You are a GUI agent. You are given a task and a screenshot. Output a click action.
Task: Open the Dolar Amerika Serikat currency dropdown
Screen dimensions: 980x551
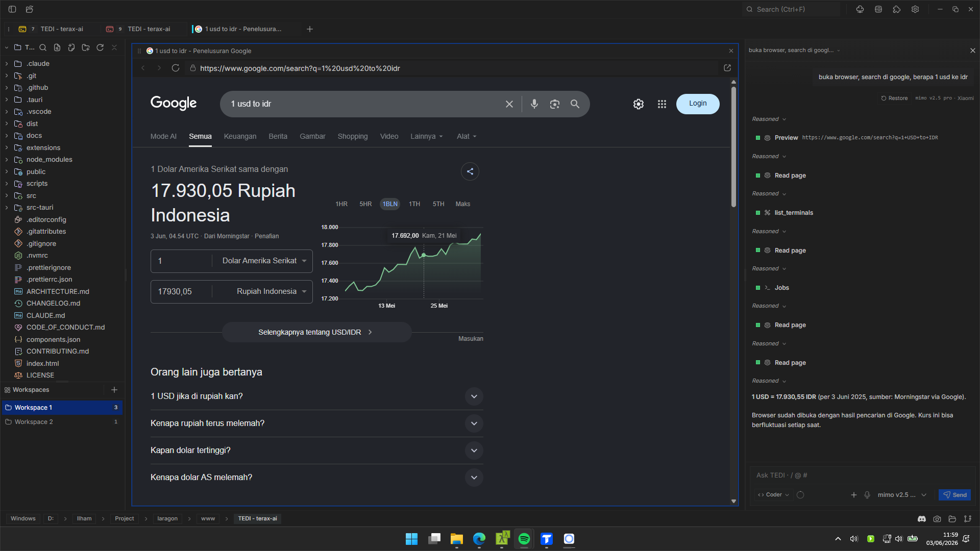click(x=264, y=261)
